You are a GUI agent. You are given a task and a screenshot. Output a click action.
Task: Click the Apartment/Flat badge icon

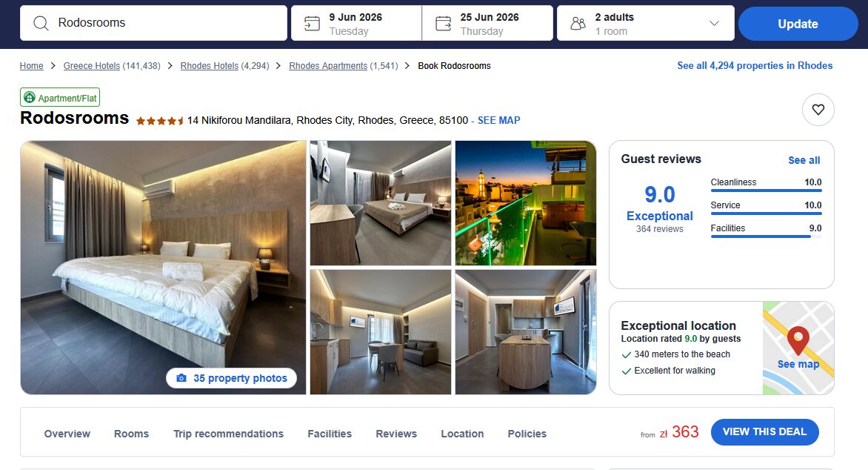click(x=30, y=98)
